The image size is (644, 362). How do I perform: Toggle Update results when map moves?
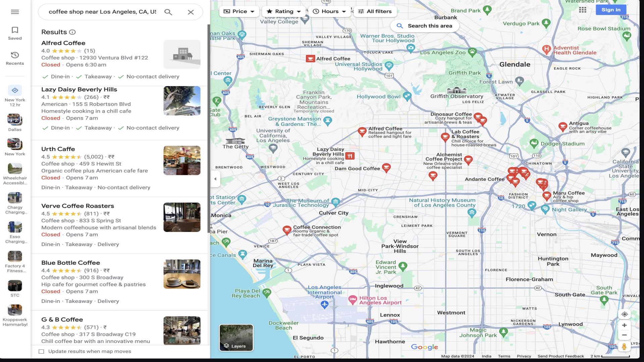(41, 351)
